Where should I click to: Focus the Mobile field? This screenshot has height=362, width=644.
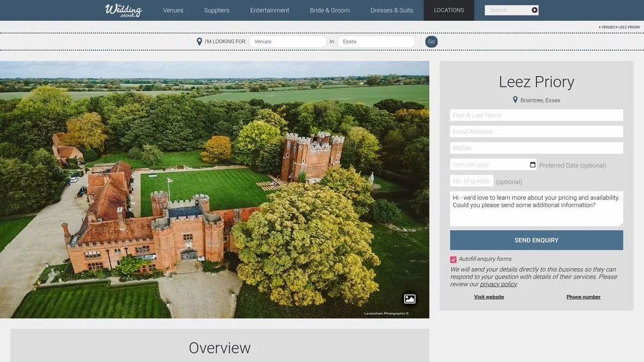[x=537, y=148]
